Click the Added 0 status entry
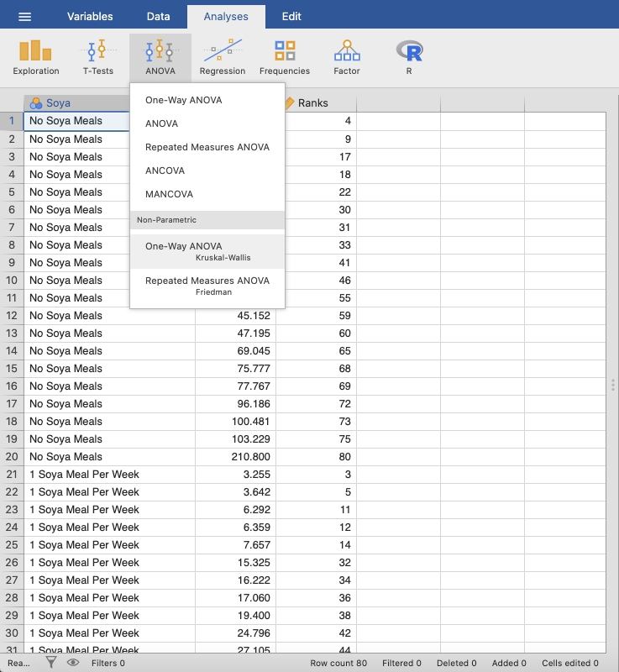619x672 pixels. (509, 663)
